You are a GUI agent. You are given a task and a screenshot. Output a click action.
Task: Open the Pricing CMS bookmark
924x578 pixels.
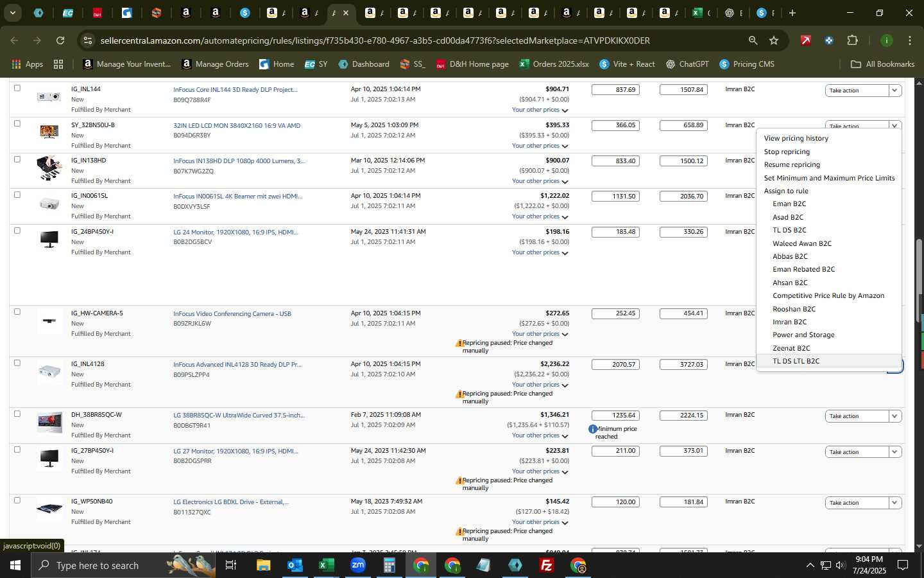tap(747, 64)
